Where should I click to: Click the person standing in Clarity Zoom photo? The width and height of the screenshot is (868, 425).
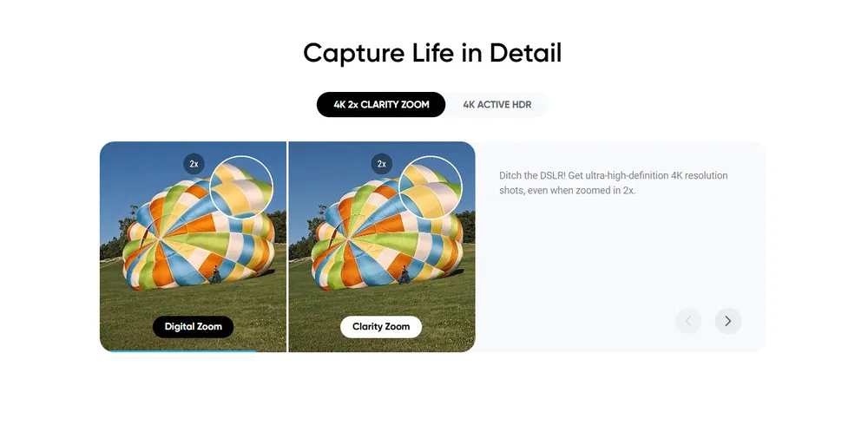(x=404, y=274)
